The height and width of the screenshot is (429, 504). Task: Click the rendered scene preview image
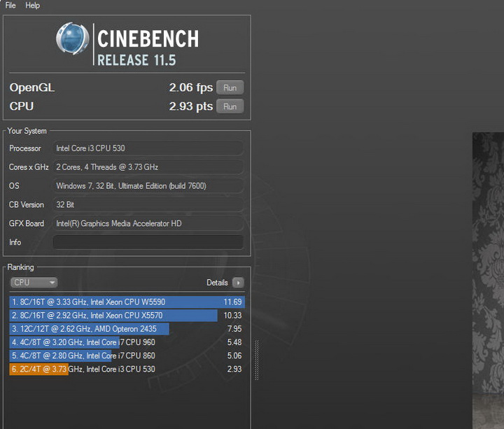[x=488, y=280]
